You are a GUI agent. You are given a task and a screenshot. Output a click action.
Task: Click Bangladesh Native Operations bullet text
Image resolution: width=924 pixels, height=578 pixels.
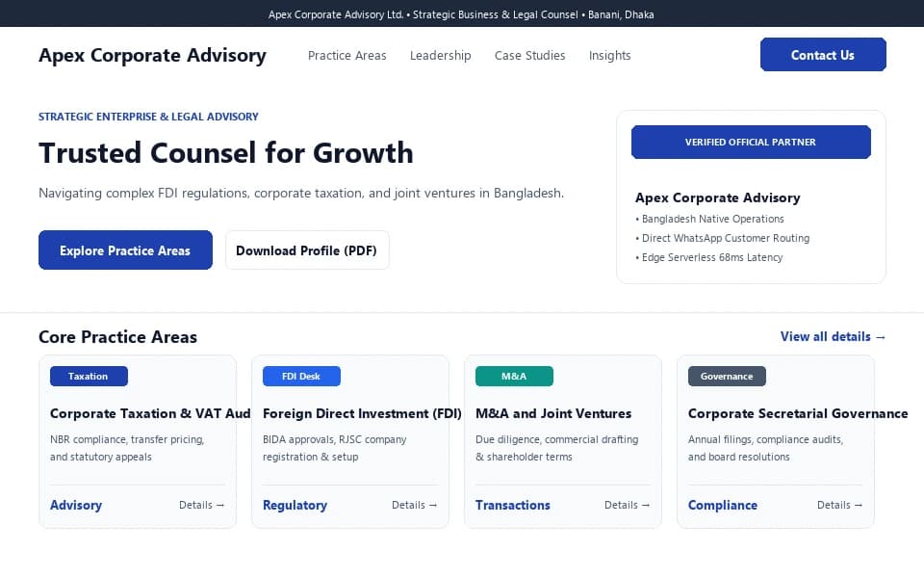(709, 219)
